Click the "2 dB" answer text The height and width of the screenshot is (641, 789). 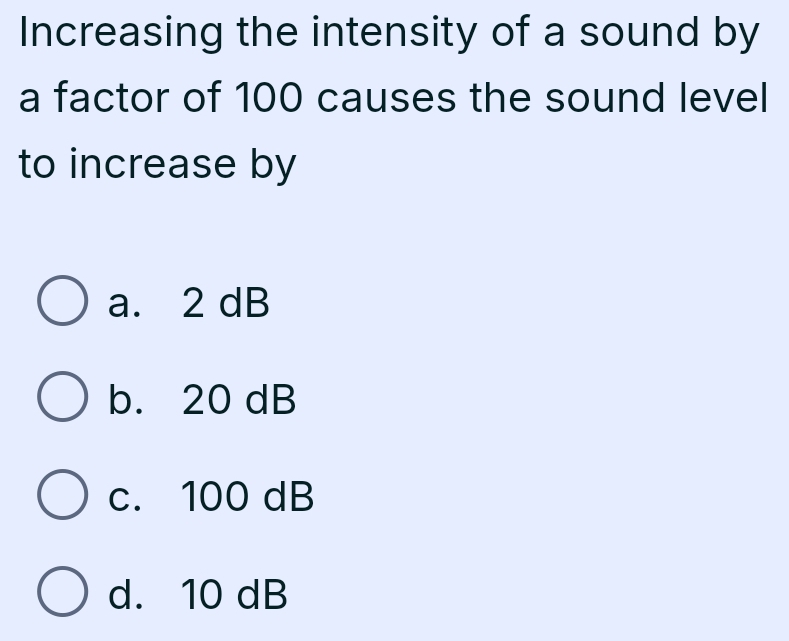(226, 303)
